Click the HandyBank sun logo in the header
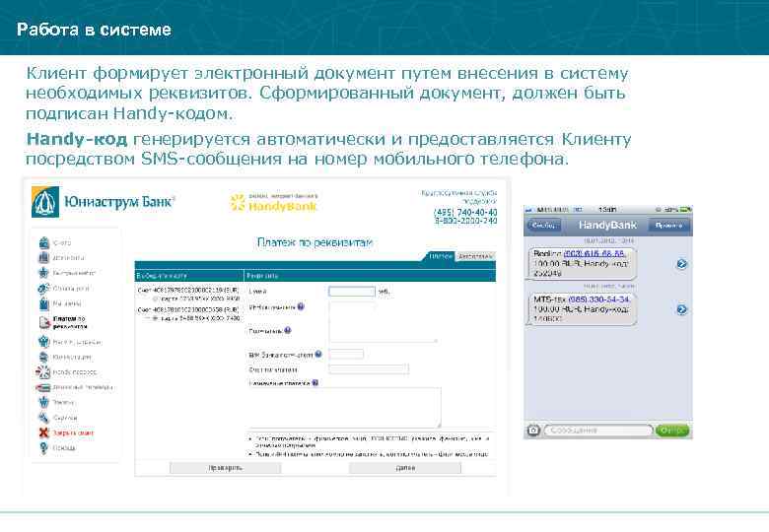Viewport: 769px width, 532px height. [274, 202]
